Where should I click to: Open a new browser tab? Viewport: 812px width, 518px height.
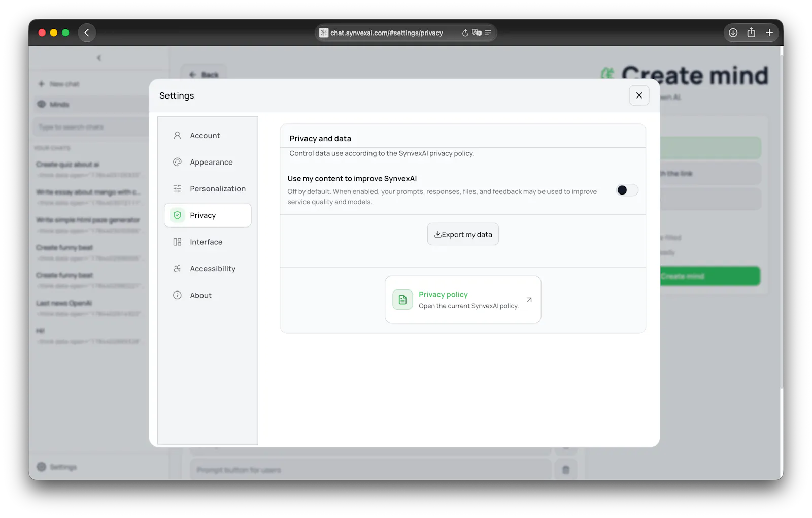coord(769,33)
